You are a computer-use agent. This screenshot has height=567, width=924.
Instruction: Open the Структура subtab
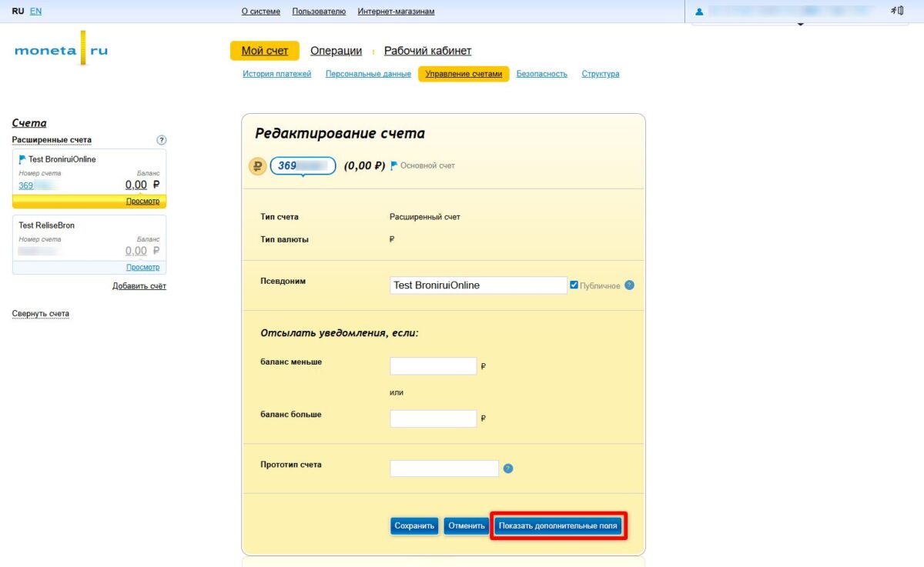coord(601,74)
